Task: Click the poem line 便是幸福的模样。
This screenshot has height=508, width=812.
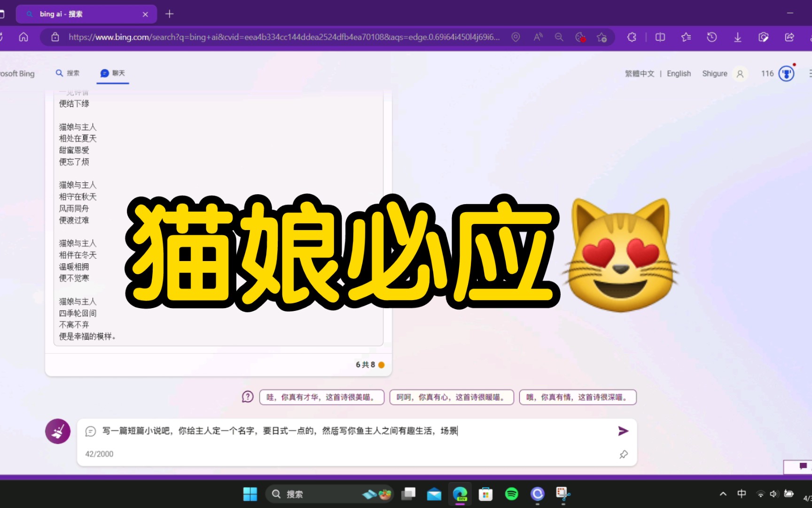Action: click(87, 336)
